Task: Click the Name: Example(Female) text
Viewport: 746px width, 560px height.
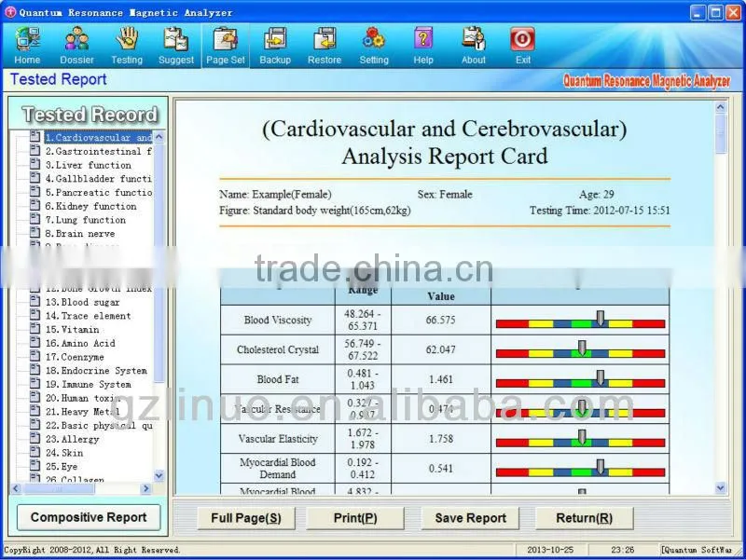Action: pyautogui.click(x=275, y=195)
